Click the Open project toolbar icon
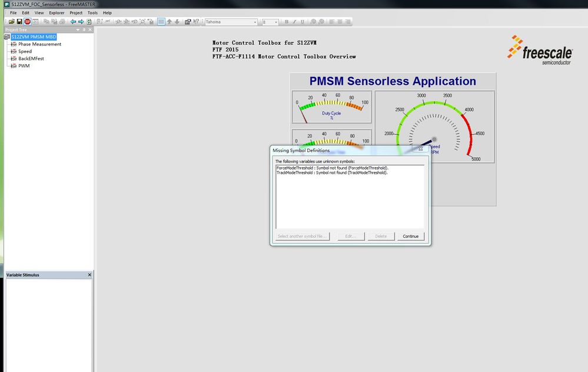588x372 pixels. 12,22
